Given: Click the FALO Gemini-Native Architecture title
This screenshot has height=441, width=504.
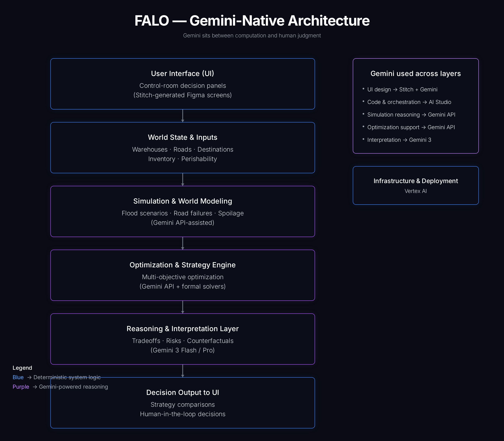Looking at the screenshot, I should coord(252,20).
